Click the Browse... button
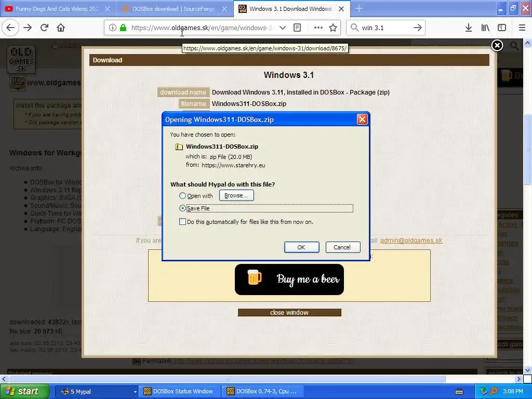This screenshot has width=532, height=399. click(236, 195)
